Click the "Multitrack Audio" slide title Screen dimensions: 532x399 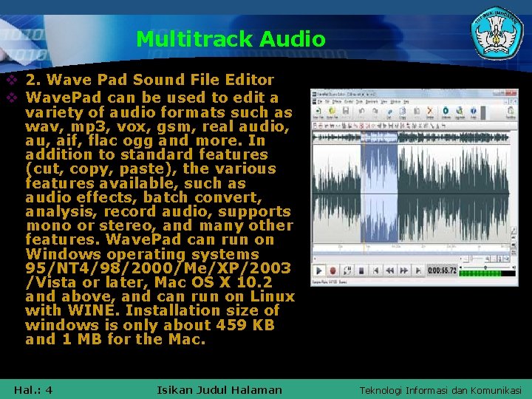click(x=231, y=38)
